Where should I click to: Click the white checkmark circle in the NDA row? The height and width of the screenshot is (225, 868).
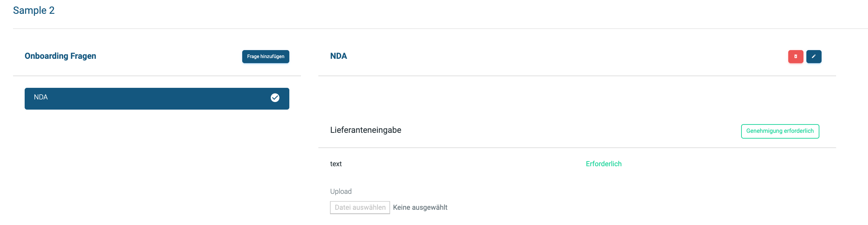click(275, 98)
